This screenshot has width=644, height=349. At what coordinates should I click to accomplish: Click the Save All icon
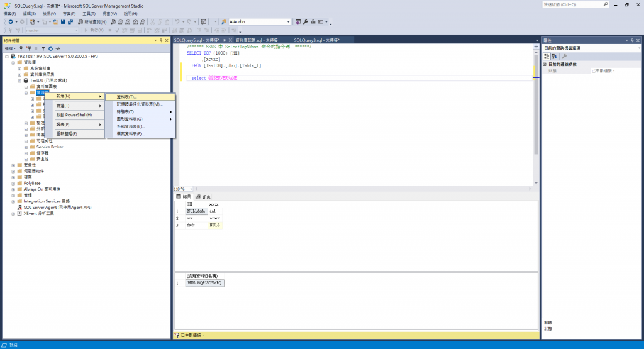(70, 22)
